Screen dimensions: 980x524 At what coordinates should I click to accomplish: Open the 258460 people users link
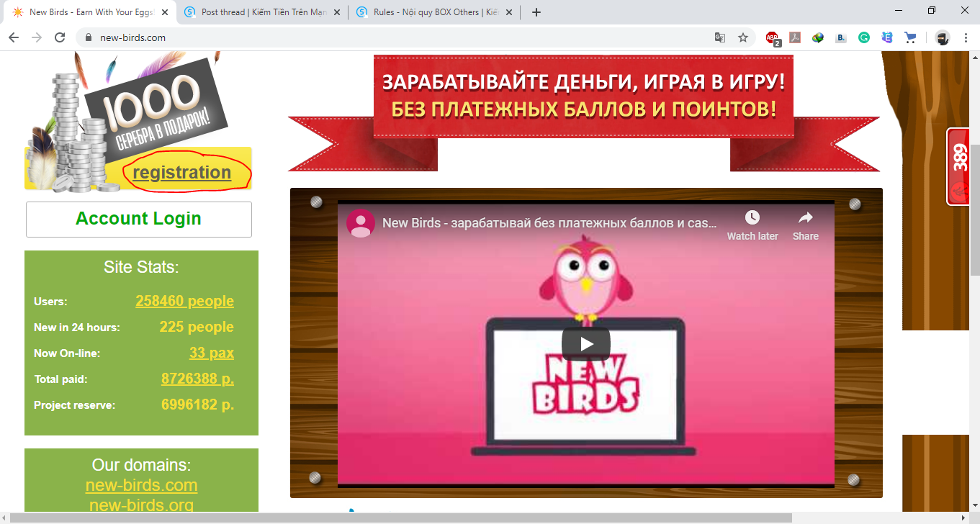(184, 302)
